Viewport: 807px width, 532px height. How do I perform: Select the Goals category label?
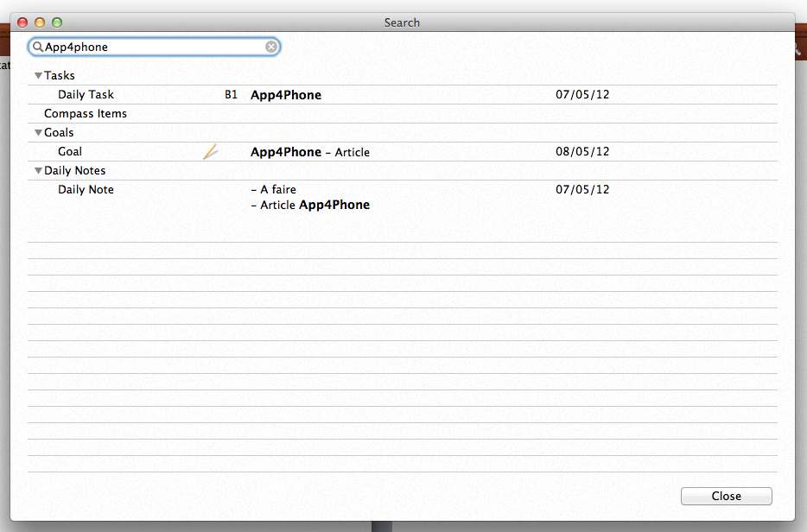click(59, 133)
